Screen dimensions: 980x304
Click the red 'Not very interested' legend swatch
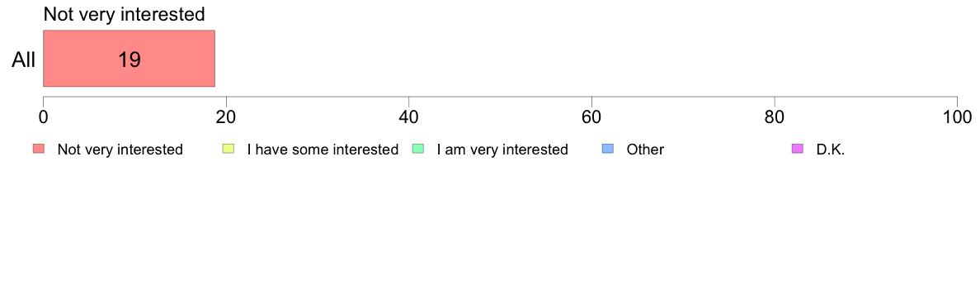click(39, 149)
